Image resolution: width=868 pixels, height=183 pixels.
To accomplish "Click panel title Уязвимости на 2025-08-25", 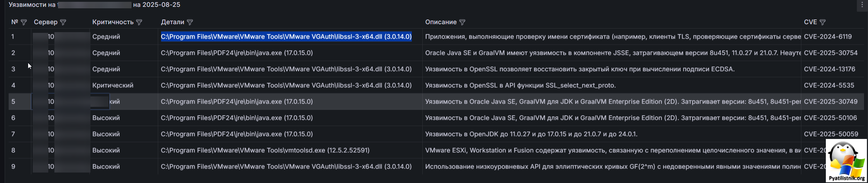I will tap(94, 5).
